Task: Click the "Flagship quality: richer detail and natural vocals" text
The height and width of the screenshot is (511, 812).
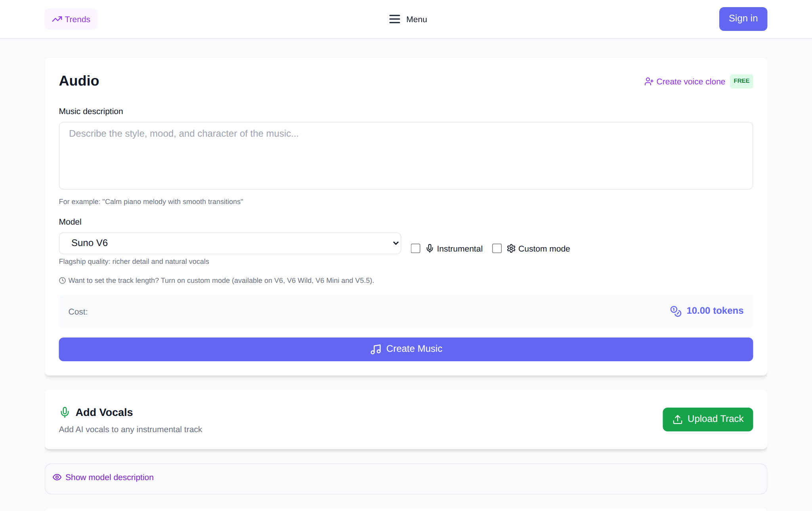Action: 134,261
